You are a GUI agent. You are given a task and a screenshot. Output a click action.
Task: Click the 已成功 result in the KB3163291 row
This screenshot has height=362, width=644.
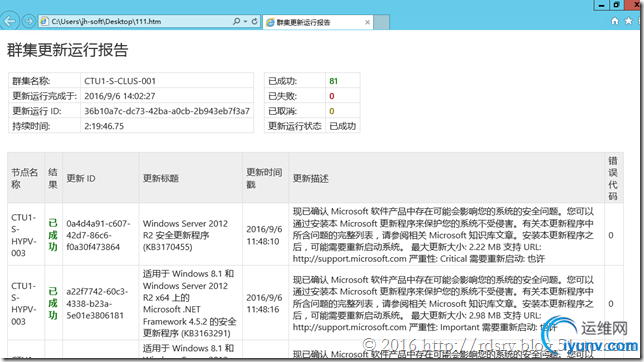(53, 303)
